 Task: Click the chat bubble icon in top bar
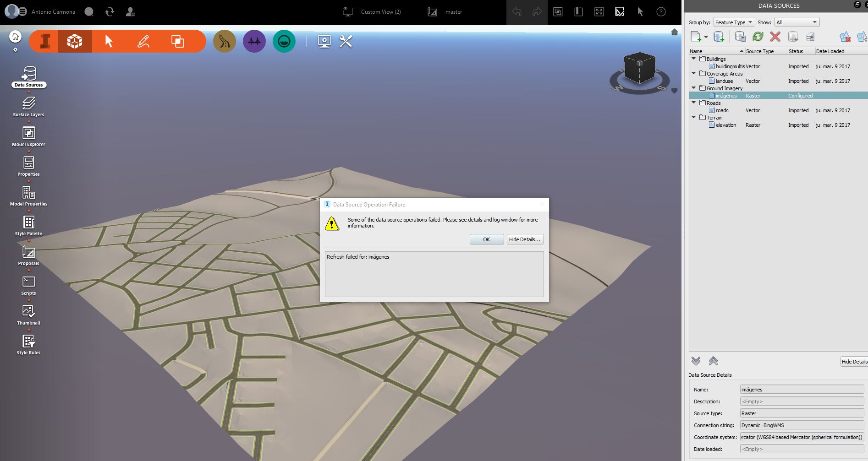click(x=89, y=12)
